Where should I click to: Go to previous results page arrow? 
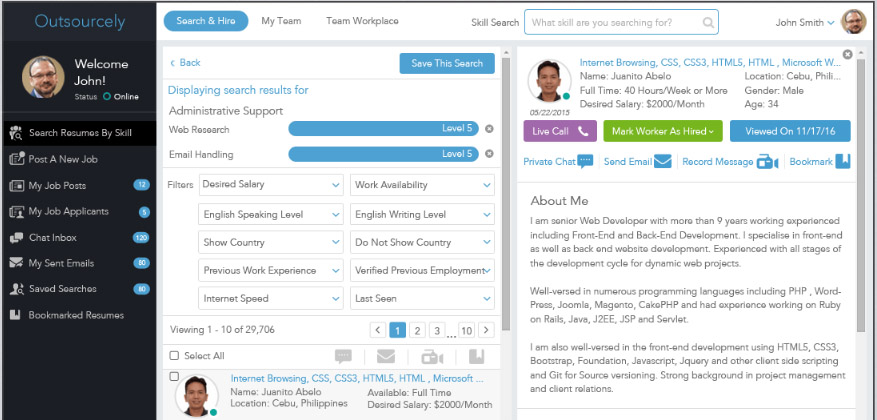378,330
